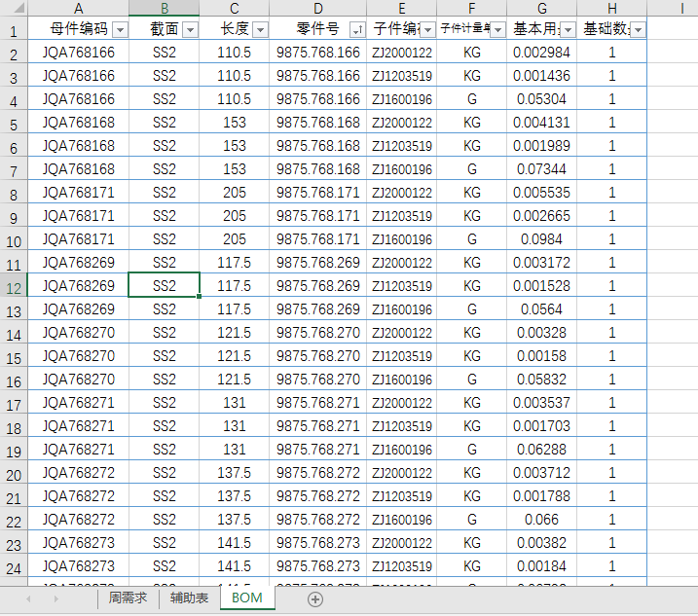
Task: Select column I header
Action: 682,8
